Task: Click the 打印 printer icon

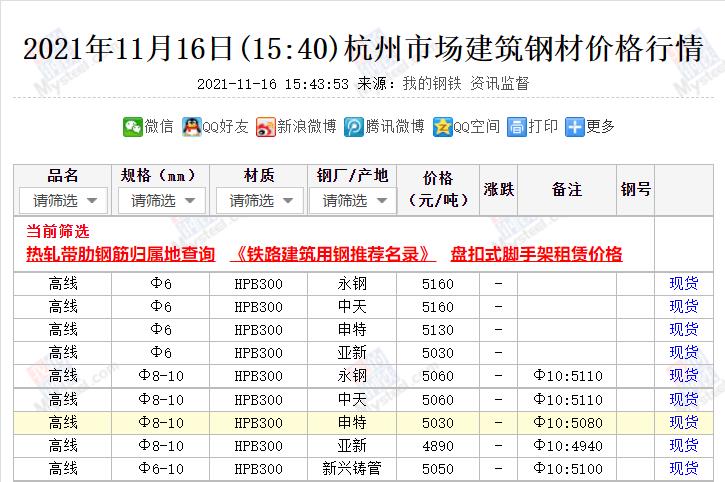Action: tap(516, 127)
